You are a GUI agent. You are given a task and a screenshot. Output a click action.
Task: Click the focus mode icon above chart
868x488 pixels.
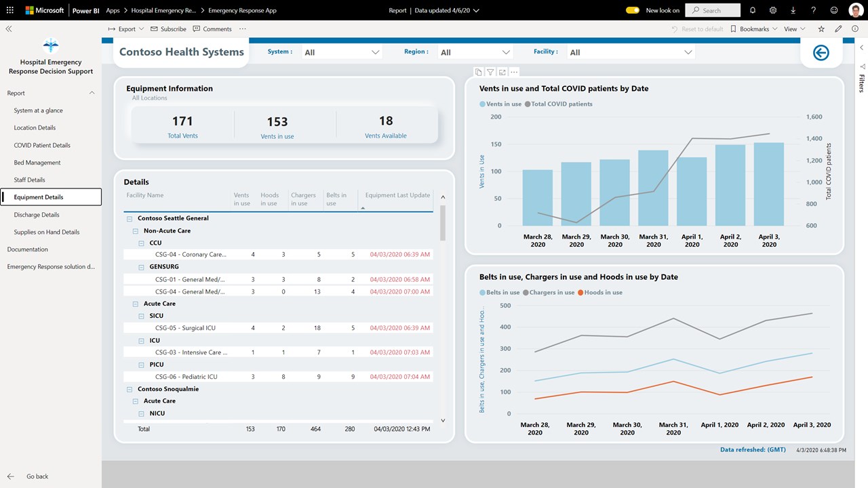pyautogui.click(x=502, y=72)
